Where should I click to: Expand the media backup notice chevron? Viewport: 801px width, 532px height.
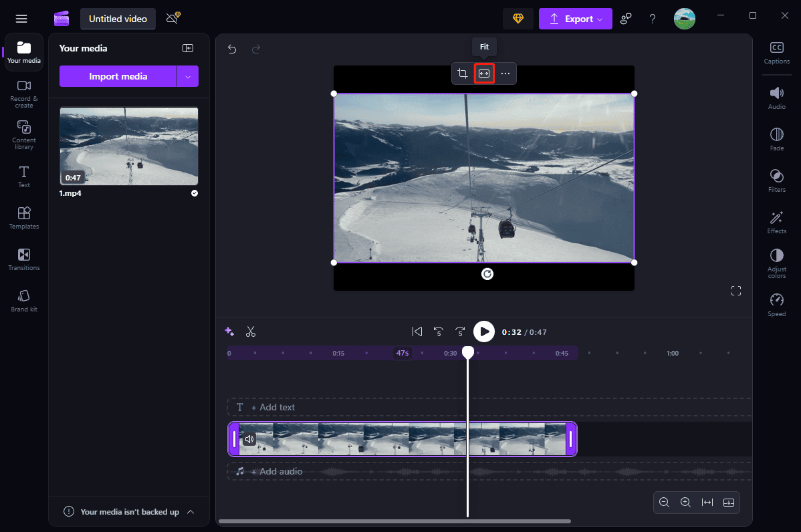click(x=191, y=512)
